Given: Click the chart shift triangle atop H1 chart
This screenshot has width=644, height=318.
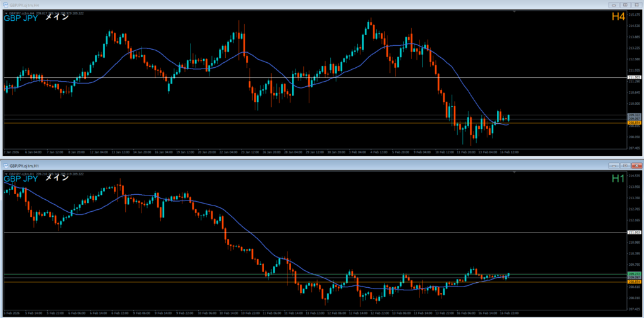Looking at the screenshot, I should 514,172.
